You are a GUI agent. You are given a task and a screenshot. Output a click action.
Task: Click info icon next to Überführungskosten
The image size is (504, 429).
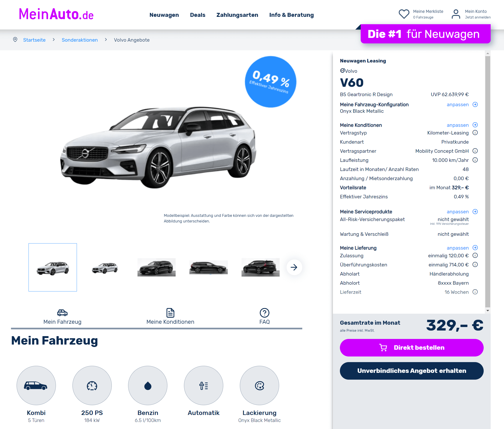click(475, 265)
